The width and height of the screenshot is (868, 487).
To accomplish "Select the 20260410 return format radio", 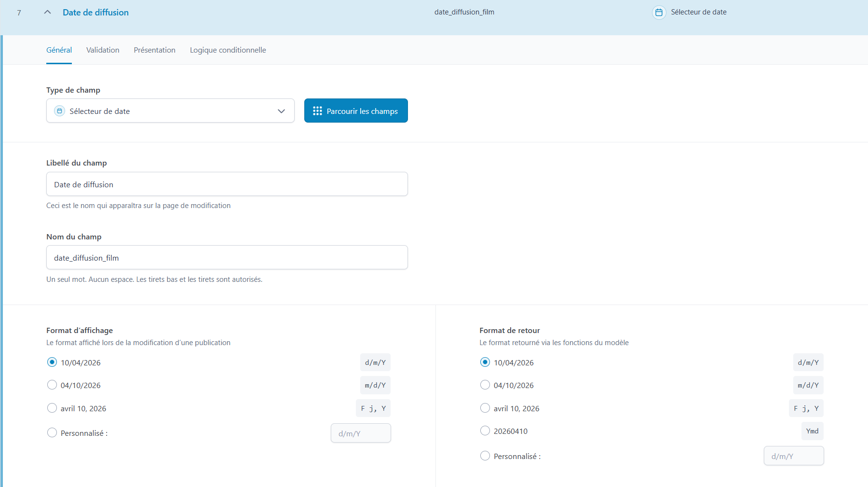I will click(485, 431).
